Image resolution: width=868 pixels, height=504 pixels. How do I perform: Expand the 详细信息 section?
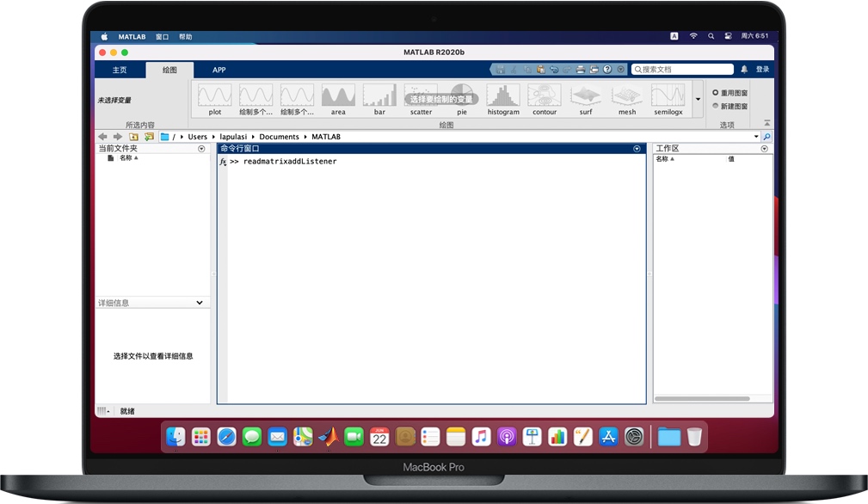click(200, 303)
